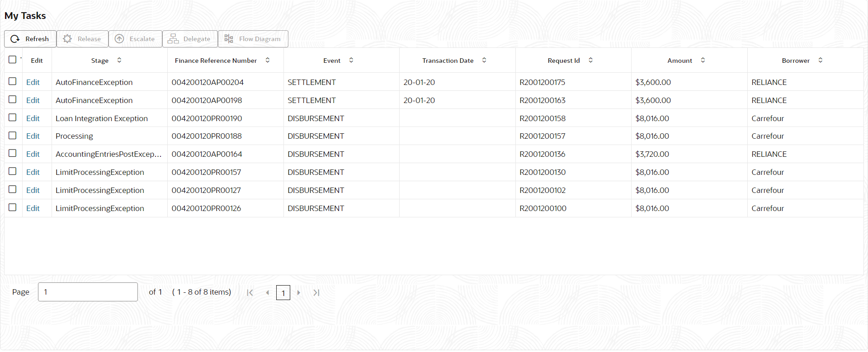The height and width of the screenshot is (352, 868).
Task: Click the '1 - 8 of 8 items' text
Action: 202,292
